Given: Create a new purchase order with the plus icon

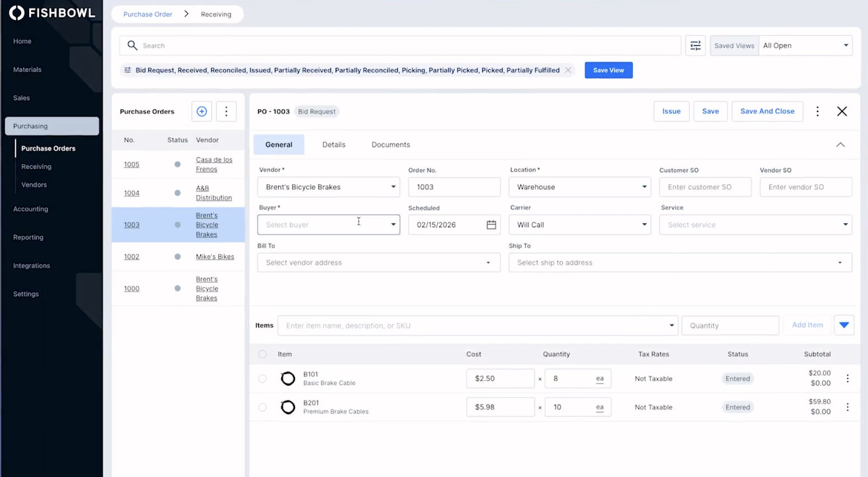Looking at the screenshot, I should pyautogui.click(x=201, y=111).
